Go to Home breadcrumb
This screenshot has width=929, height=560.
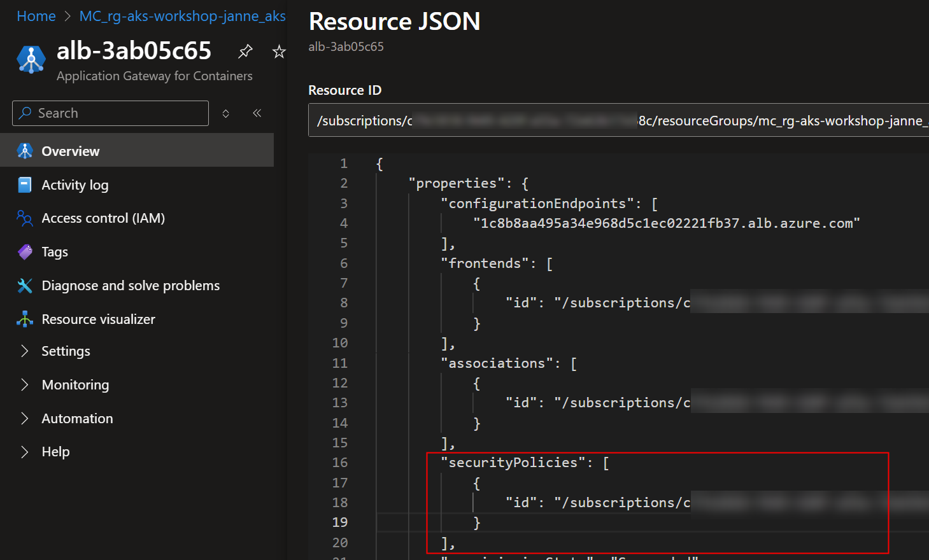point(36,17)
